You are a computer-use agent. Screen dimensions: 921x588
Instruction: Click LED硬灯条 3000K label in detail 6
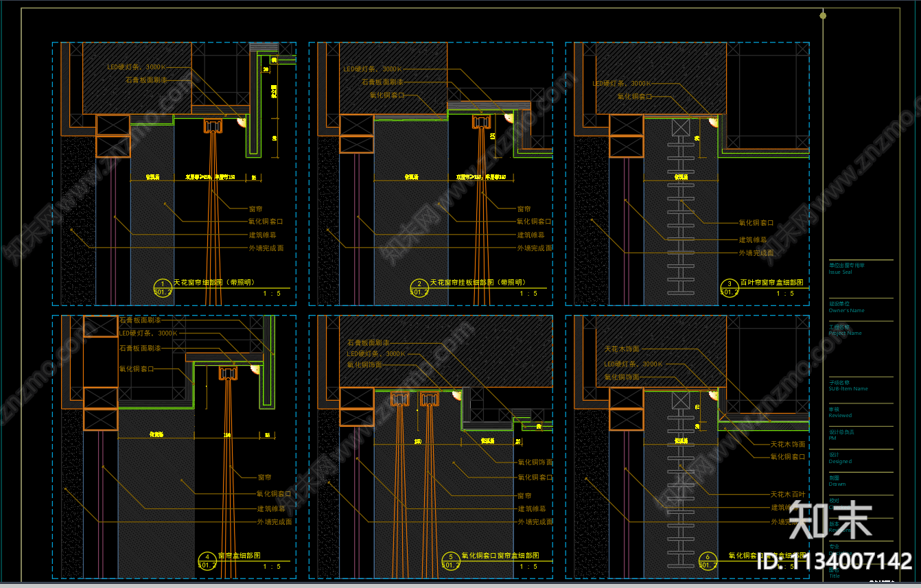pos(633,364)
